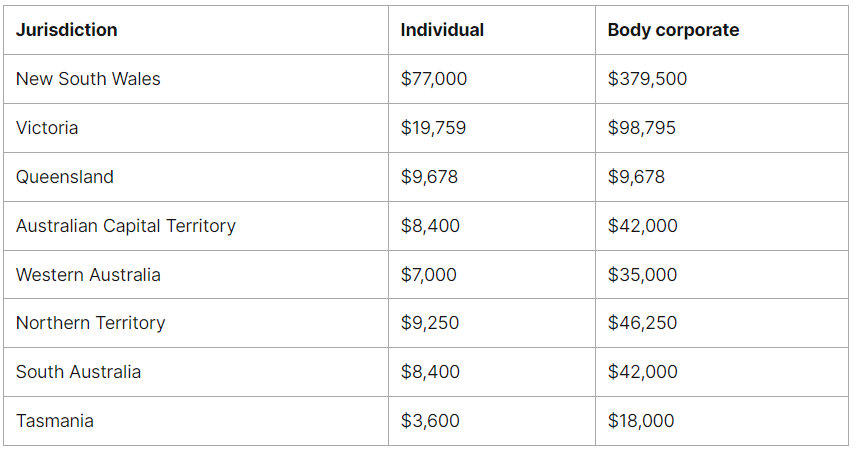Click the $77,000 individual penalty cell
The image size is (856, 451).
(433, 79)
